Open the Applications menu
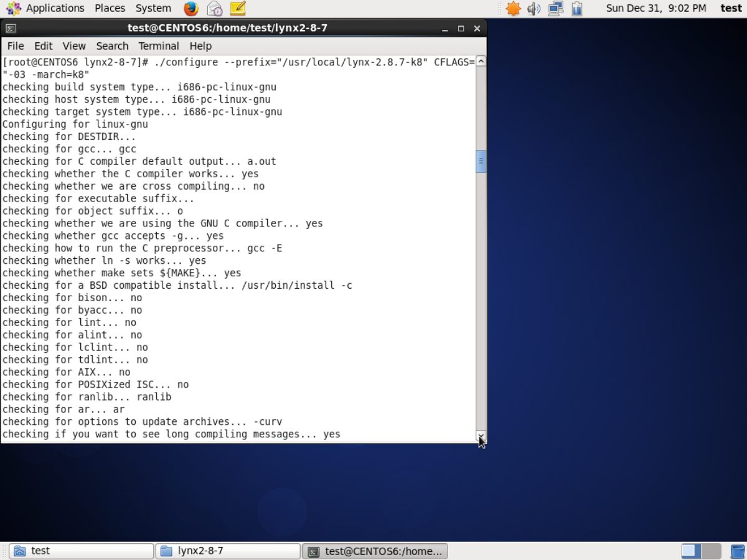 pos(55,8)
